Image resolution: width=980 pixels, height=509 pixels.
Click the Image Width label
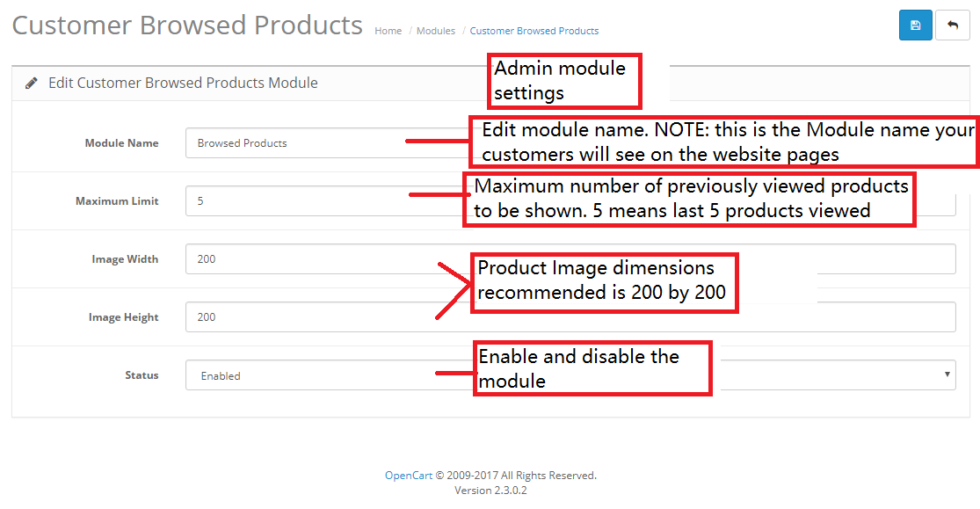125,259
